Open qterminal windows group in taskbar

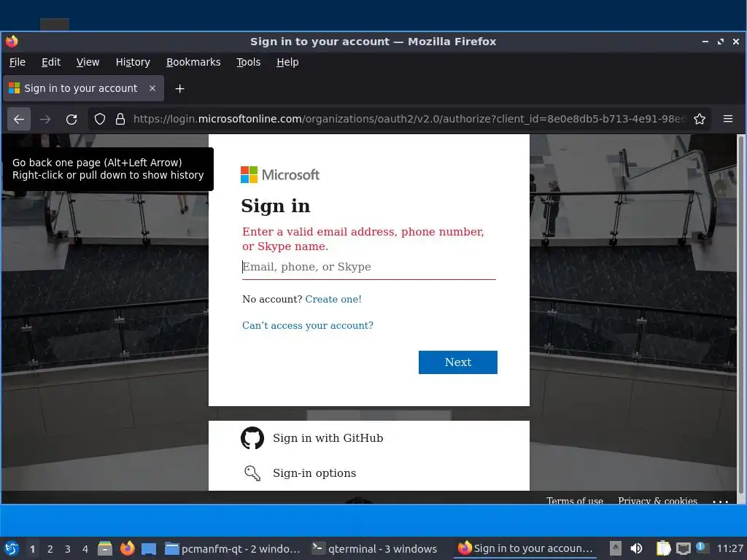pyautogui.click(x=374, y=549)
